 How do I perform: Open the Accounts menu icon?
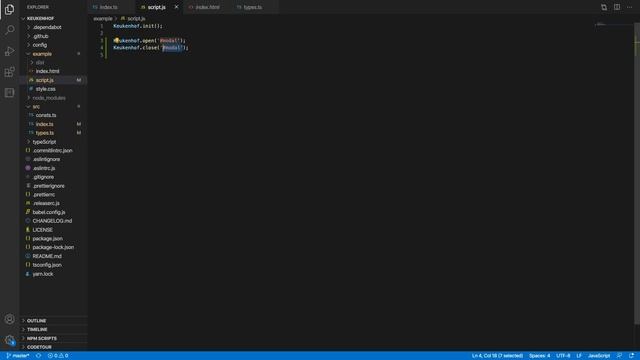point(9,319)
